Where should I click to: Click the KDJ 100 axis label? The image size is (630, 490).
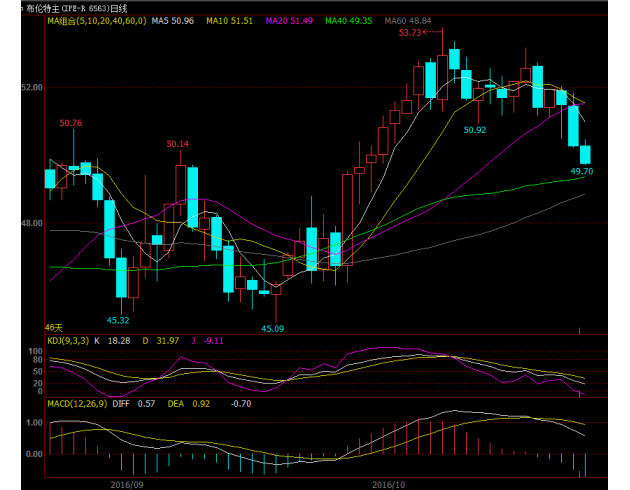click(x=35, y=351)
